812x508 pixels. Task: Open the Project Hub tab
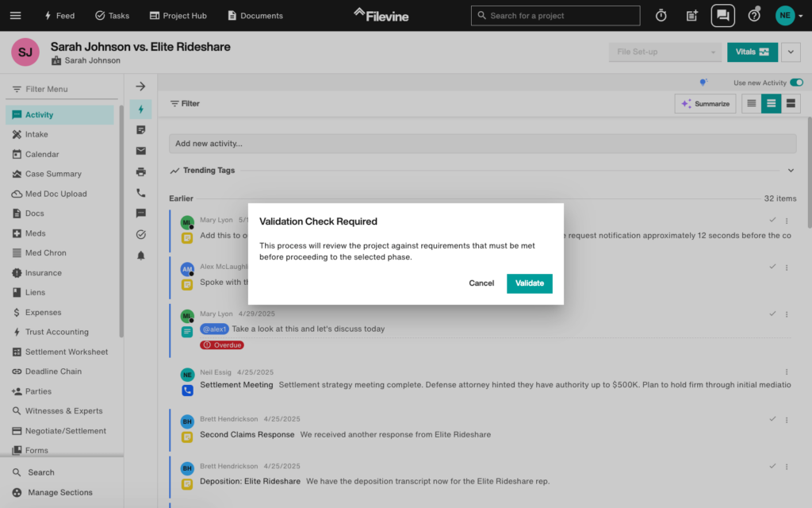pyautogui.click(x=178, y=15)
